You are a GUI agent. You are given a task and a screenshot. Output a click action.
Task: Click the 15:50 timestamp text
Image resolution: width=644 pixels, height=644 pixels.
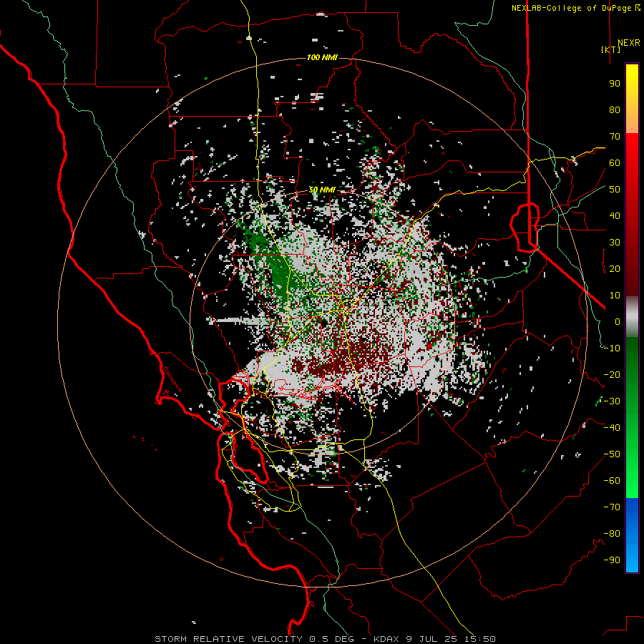[480, 639]
